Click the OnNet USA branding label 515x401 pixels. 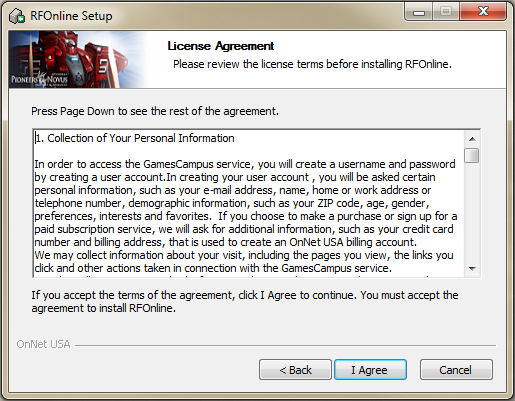(x=44, y=344)
